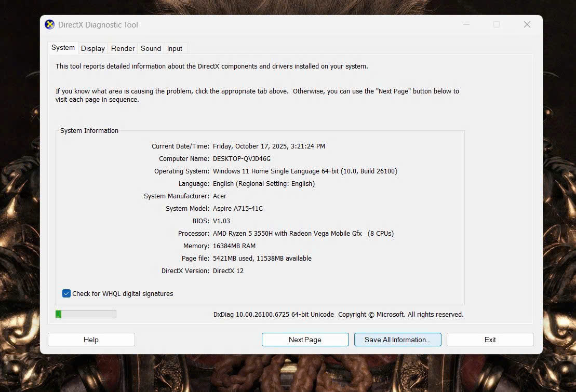576x392 pixels.
Task: Uncheck Check for WHQL digital signatures
Action: pyautogui.click(x=66, y=293)
